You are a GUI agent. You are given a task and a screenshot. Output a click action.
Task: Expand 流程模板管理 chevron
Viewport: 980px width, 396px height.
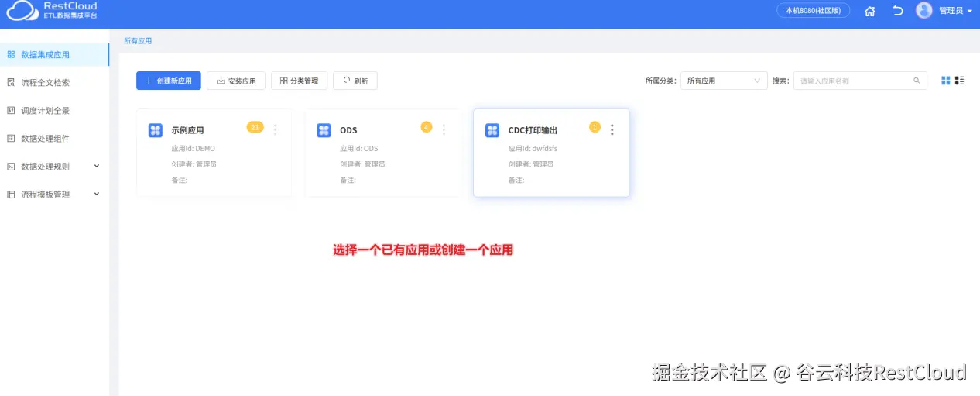tap(97, 194)
